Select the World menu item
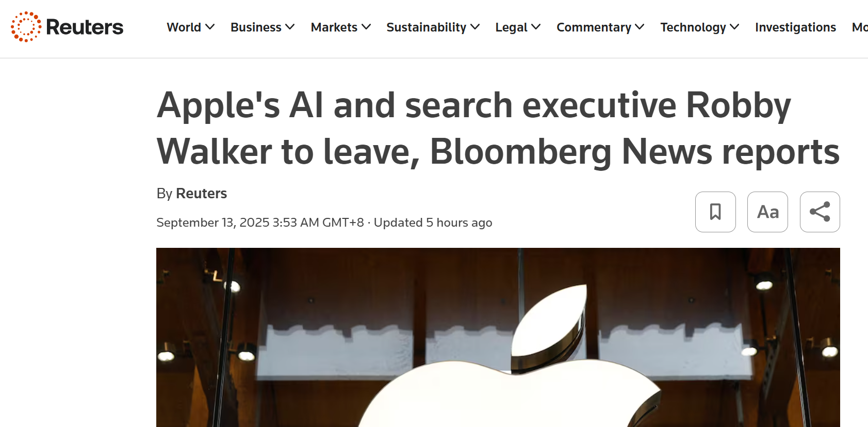Image resolution: width=868 pixels, height=427 pixels. coord(184,27)
